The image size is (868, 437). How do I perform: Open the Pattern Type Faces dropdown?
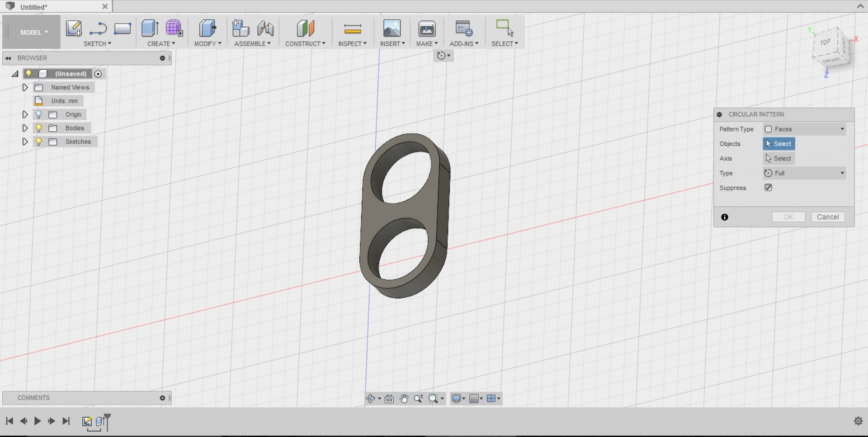pos(804,129)
